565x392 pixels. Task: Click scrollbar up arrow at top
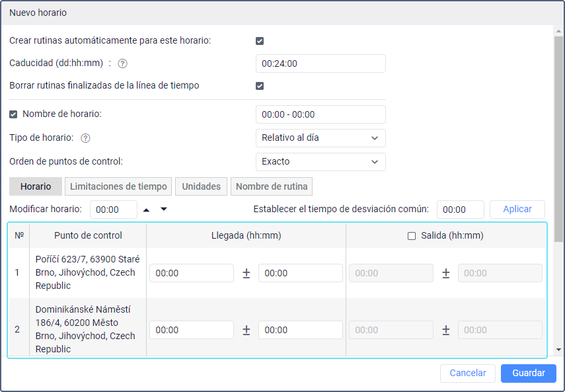(x=559, y=30)
